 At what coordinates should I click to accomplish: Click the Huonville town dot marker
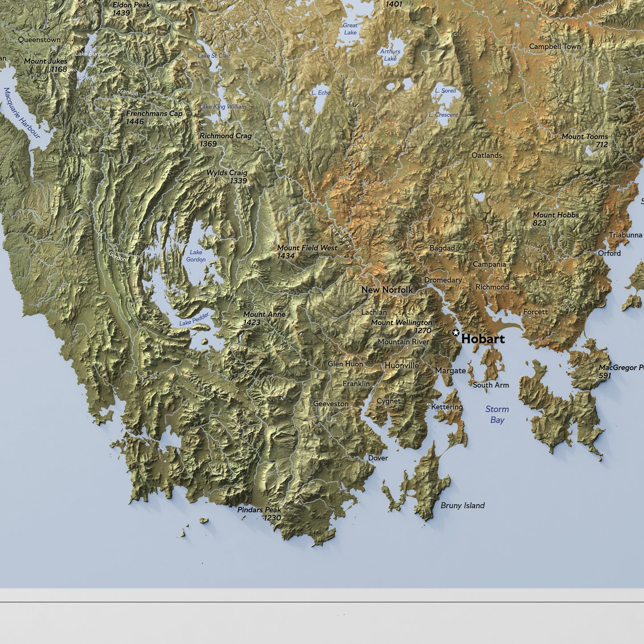384,370
